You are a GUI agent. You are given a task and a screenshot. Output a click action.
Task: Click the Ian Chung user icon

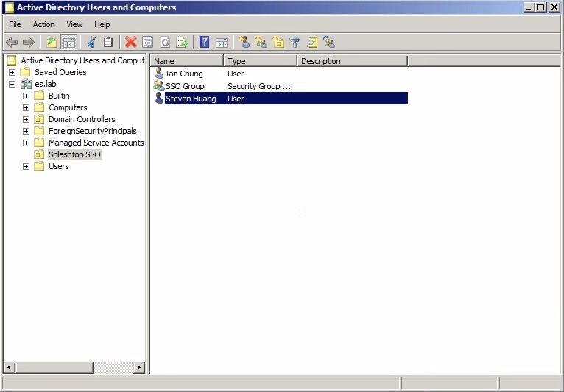(159, 74)
